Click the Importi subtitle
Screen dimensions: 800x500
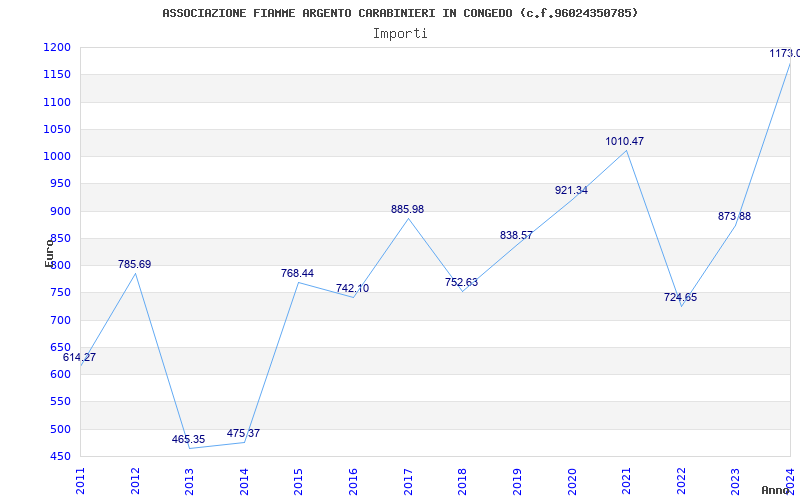(x=400, y=34)
